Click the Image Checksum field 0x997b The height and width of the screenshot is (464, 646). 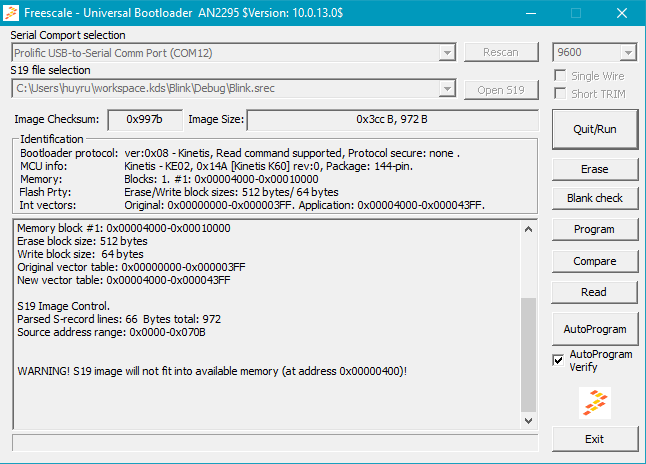[x=145, y=120]
